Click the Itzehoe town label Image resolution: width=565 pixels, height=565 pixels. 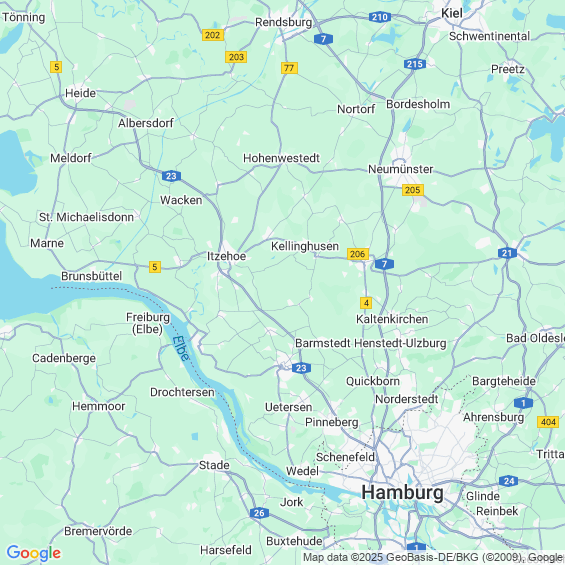point(226,256)
